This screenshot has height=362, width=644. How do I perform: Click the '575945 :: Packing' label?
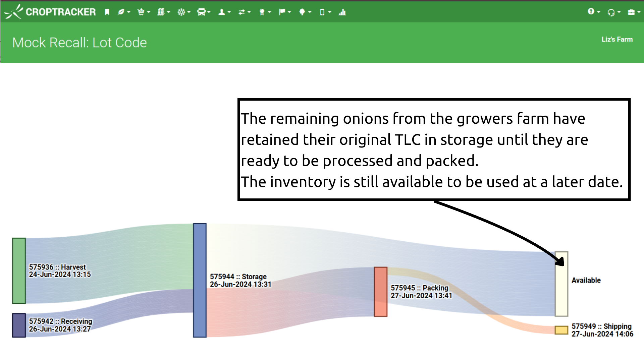tap(419, 288)
